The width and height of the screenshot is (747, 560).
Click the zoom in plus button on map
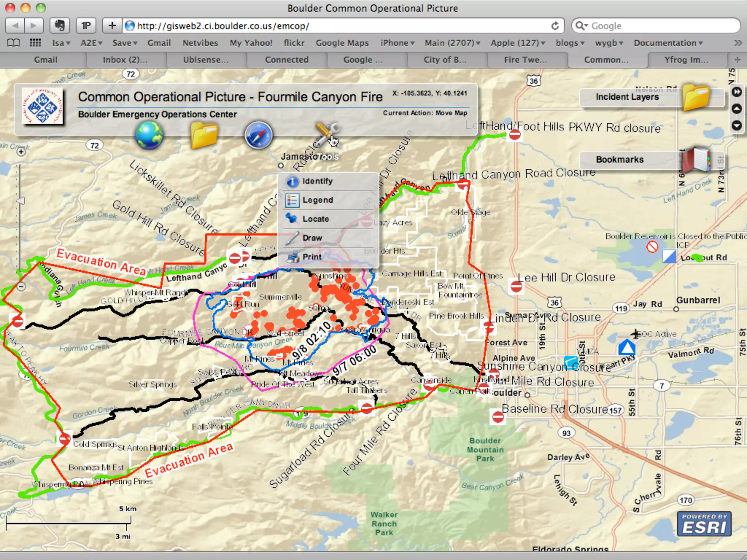pyautogui.click(x=22, y=151)
